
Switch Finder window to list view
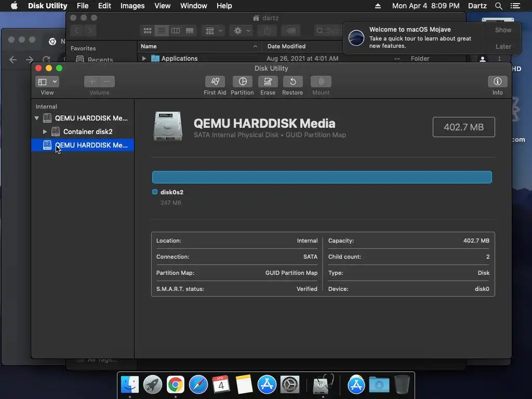coord(162,31)
